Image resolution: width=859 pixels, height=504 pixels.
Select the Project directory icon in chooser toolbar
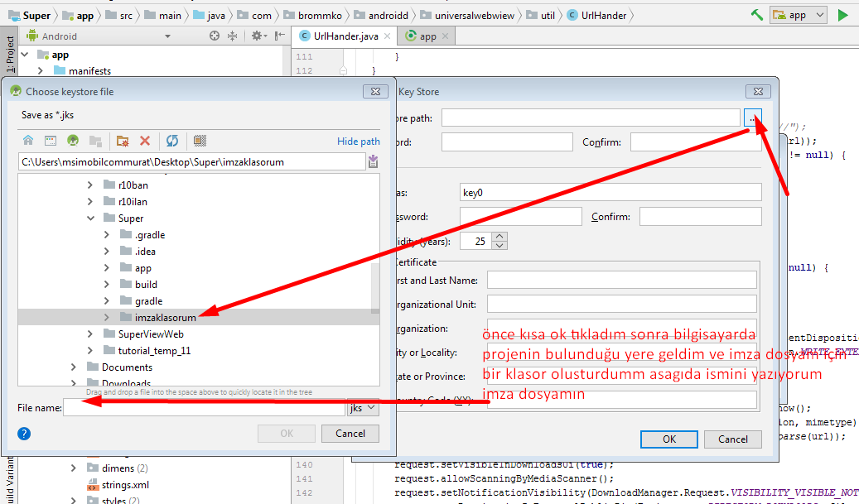point(73,141)
